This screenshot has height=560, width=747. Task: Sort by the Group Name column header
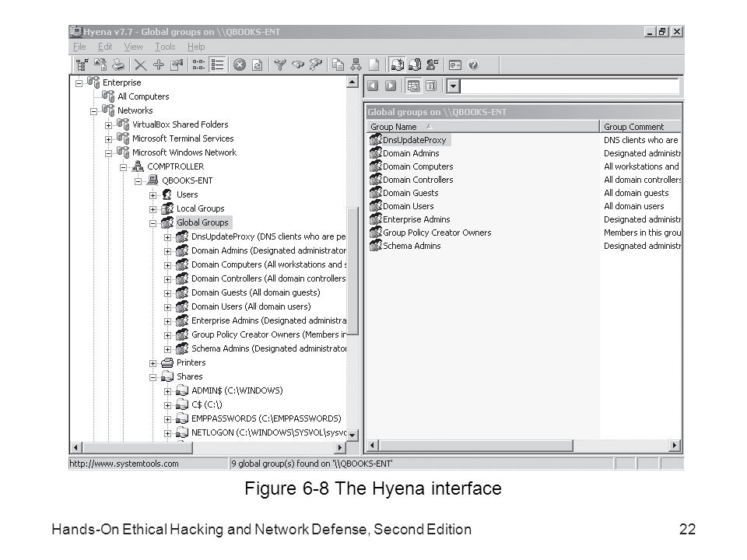point(482,127)
